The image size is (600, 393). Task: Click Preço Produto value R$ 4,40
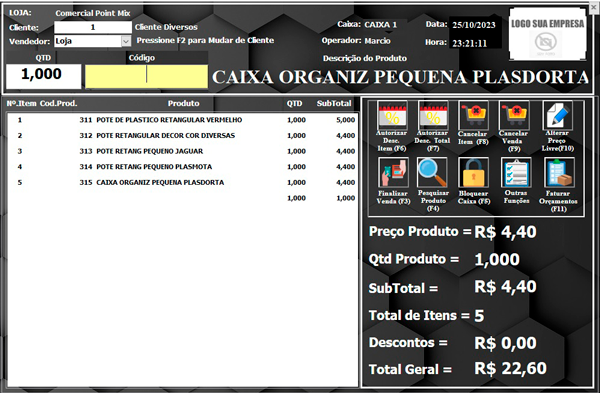point(505,232)
